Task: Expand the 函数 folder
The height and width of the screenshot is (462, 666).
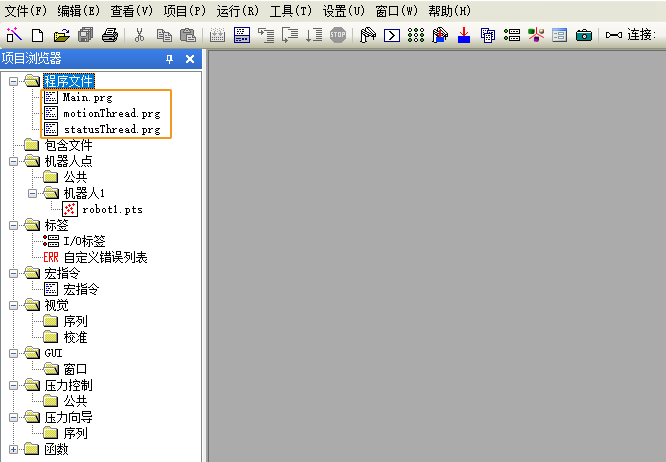Action: pos(14,449)
